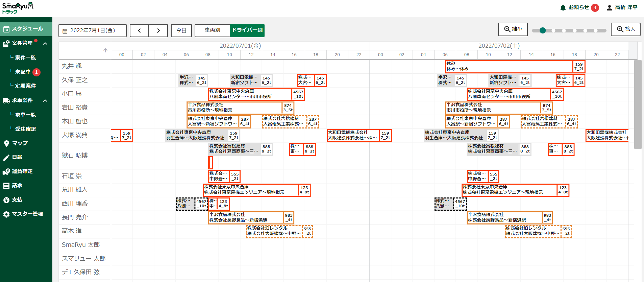The width and height of the screenshot is (644, 282).
Task: Zoom in with the 拡大 button
Action: pos(626,29)
